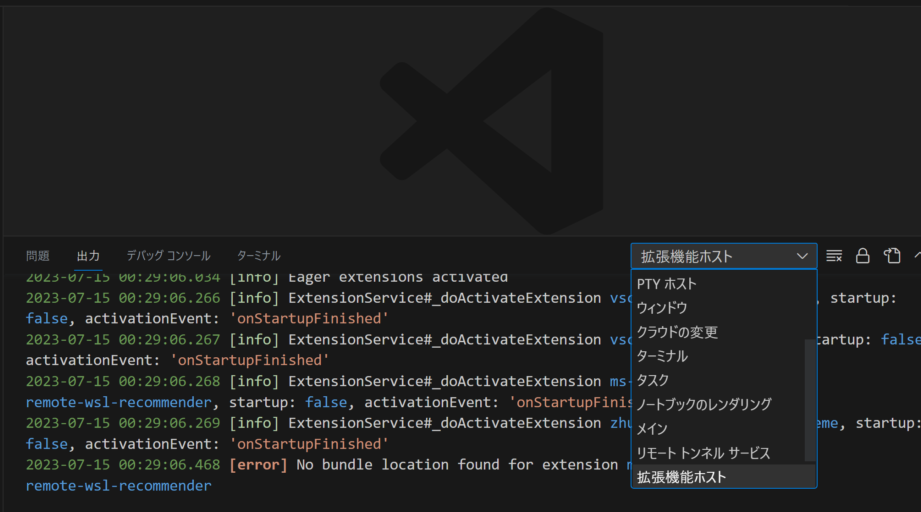Open the 出力 panel tab
The height and width of the screenshot is (512, 921).
click(88, 256)
